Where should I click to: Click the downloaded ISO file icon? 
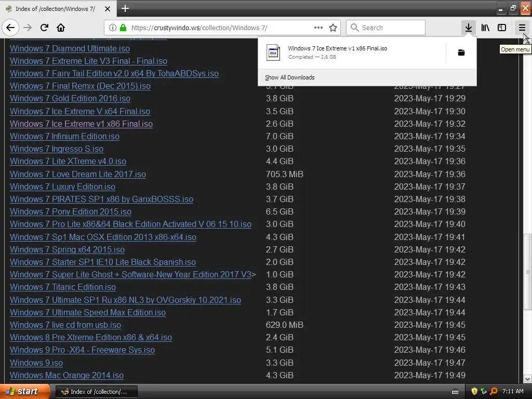tap(273, 52)
